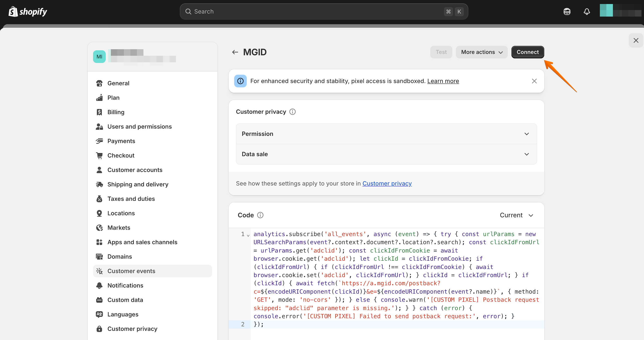Click the Customer privacy info icon
This screenshot has width=644, height=340.
(292, 112)
